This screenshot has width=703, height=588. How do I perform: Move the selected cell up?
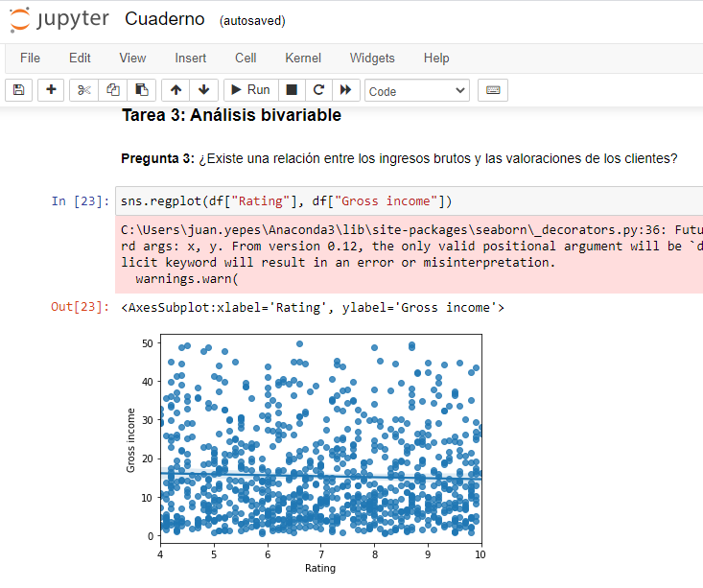(176, 90)
